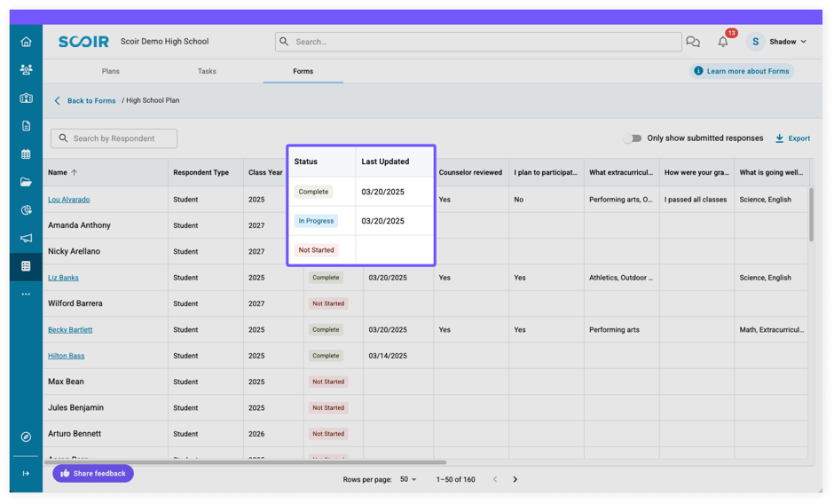The image size is (834, 504).
Task: Focus the top Search field
Action: click(x=478, y=42)
